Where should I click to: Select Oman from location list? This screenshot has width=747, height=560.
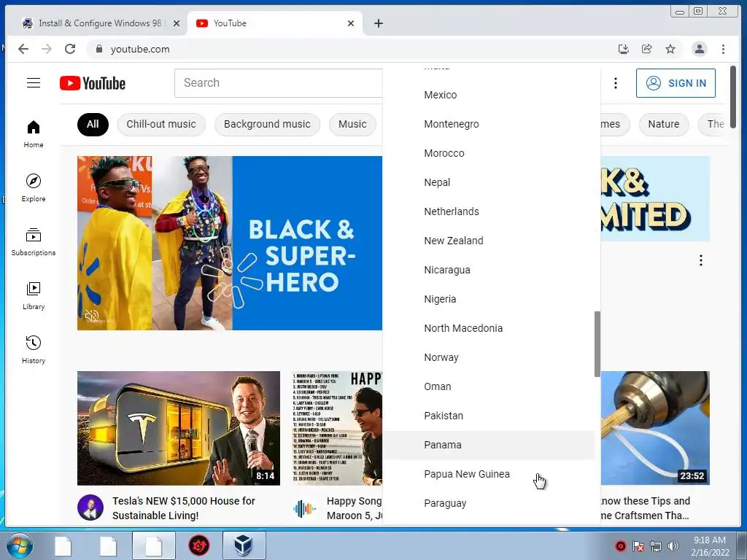point(489,386)
